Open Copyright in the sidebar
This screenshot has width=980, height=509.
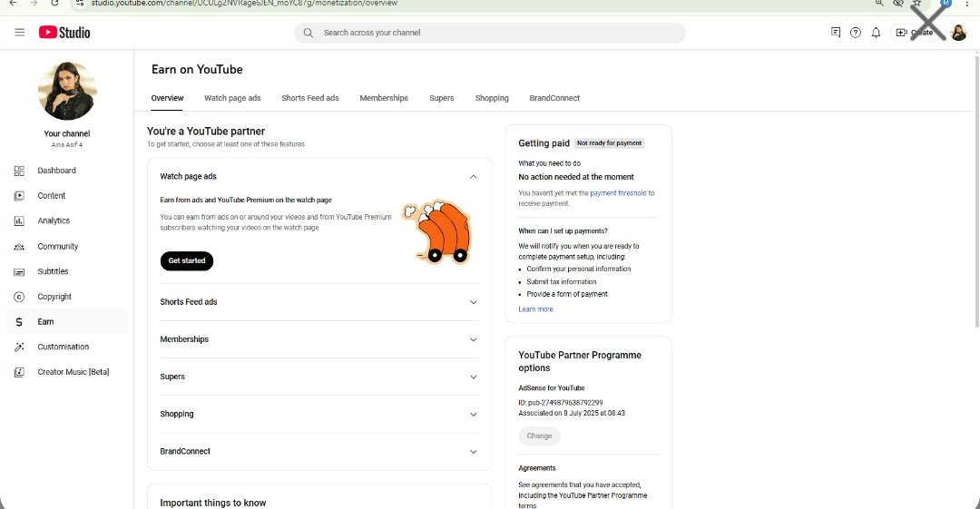coord(67,297)
